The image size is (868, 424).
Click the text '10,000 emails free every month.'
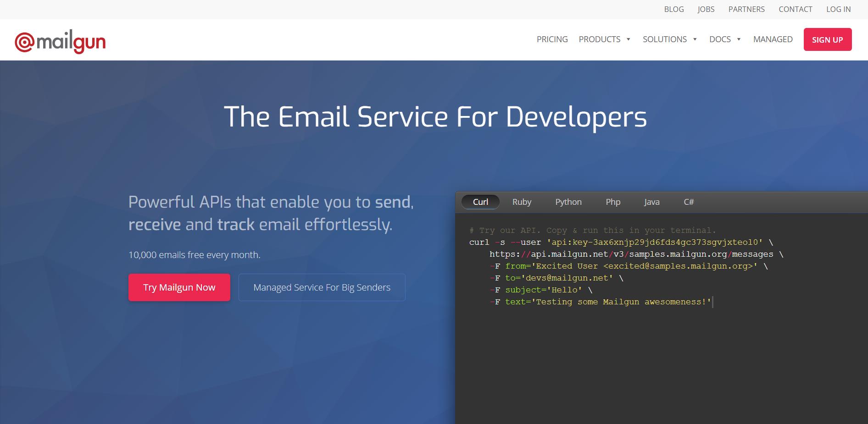coord(195,255)
